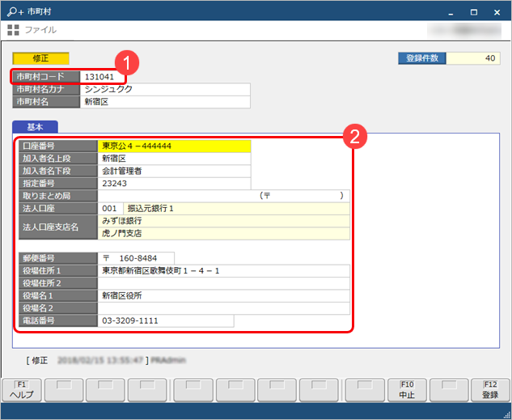
Task: Select the 指定番号 field 23243
Action: pos(174,184)
